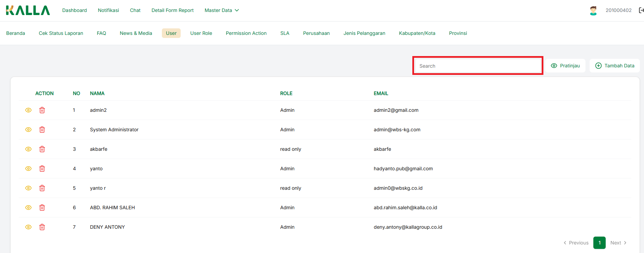This screenshot has width=644, height=253.
Task: Delete user akbarfe with trash icon
Action: coord(42,149)
